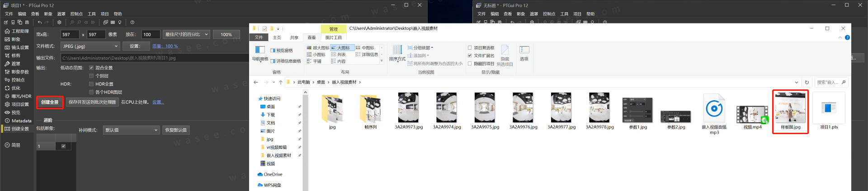This screenshot has width=868, height=191.
Task: Switch to 简易 mode in the PTGui sidebar
Action: click(x=13, y=145)
